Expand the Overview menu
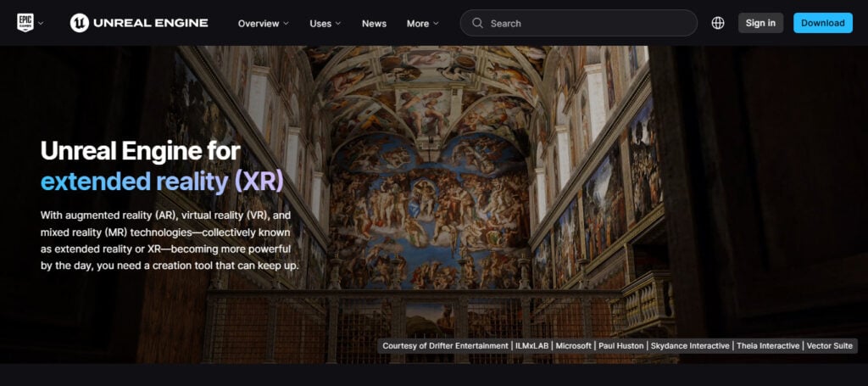Image resolution: width=868 pixels, height=386 pixels. [x=264, y=23]
